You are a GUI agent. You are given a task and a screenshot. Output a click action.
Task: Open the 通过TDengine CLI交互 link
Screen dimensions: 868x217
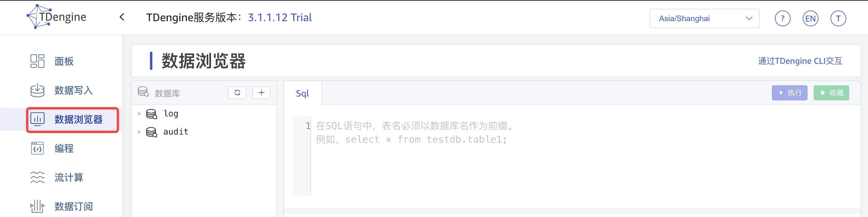(x=800, y=61)
